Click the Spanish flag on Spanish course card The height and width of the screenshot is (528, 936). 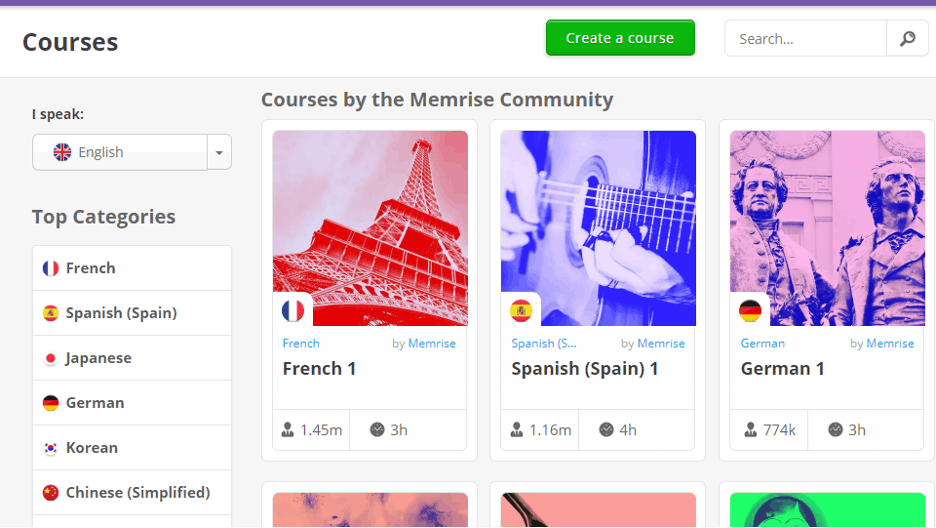tap(521, 311)
